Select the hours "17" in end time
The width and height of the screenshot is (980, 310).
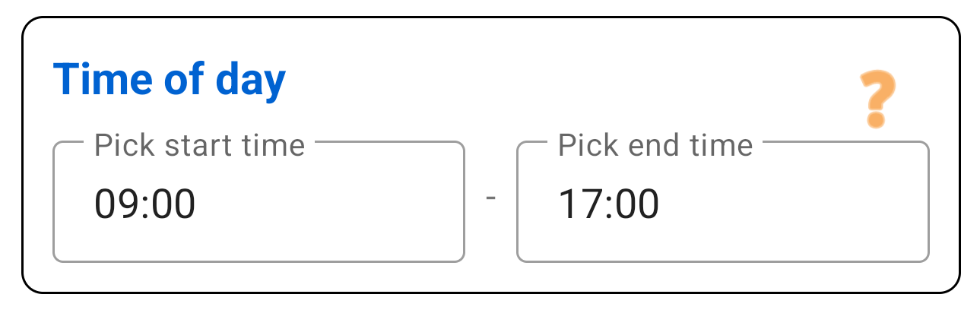578,204
